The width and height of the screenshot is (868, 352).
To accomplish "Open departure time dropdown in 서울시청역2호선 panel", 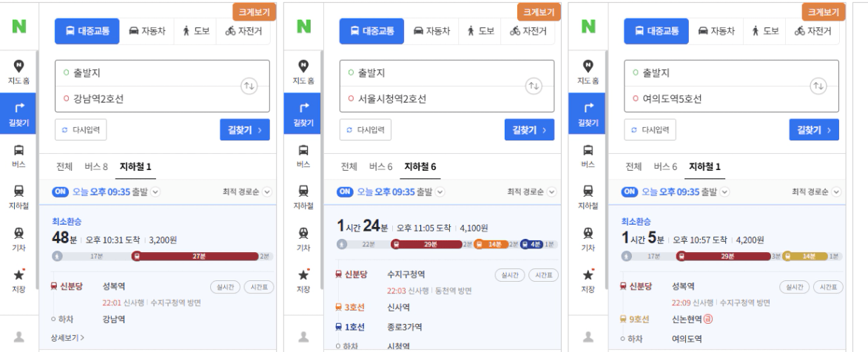I will (440, 192).
